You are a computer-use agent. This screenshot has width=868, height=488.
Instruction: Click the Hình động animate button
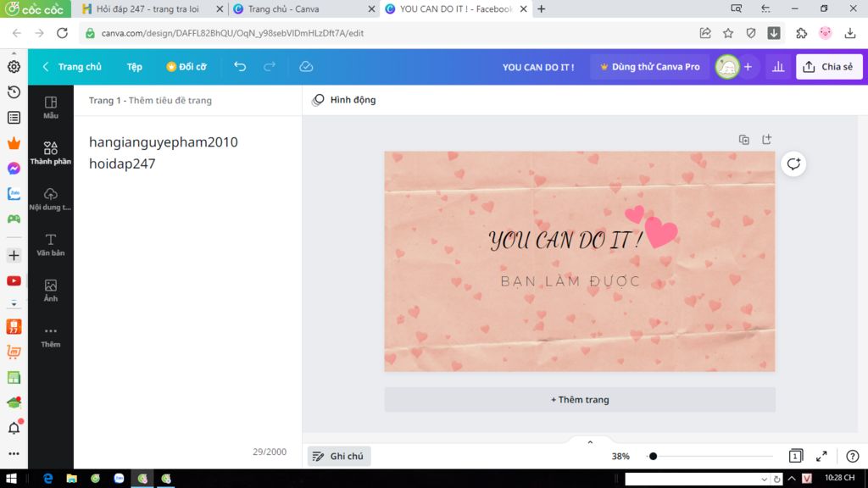[344, 100]
